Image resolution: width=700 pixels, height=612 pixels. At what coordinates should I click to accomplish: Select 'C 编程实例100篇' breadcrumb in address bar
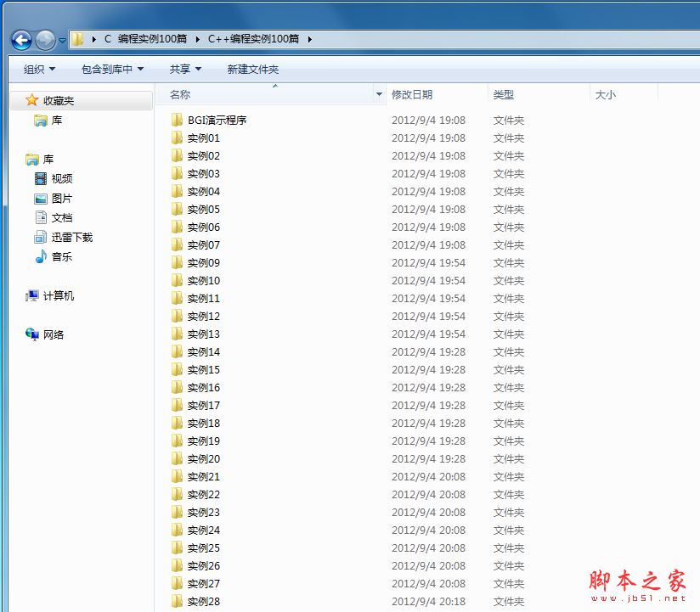coord(145,39)
